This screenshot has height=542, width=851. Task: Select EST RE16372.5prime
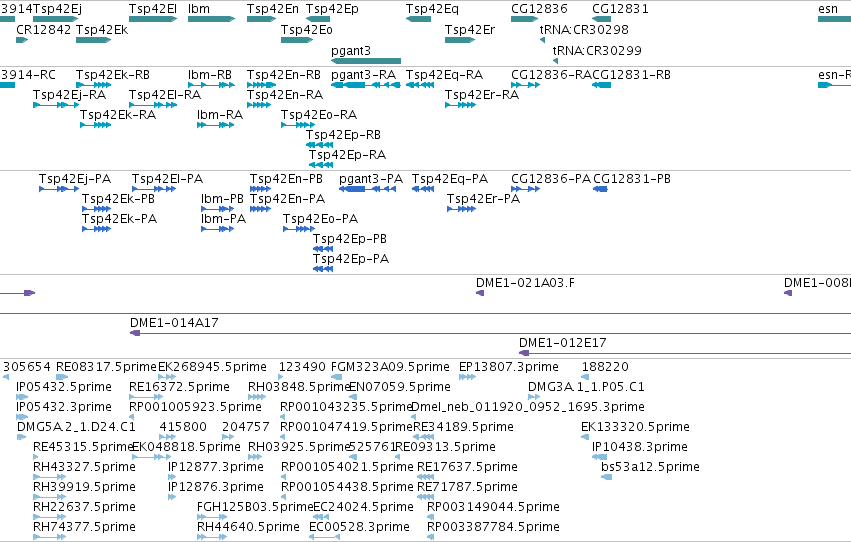(x=146, y=397)
